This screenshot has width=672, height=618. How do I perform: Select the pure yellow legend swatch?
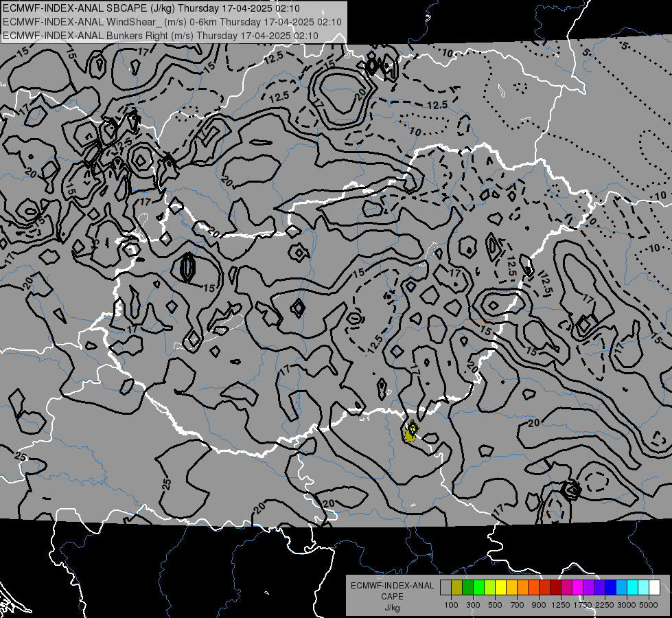(x=500, y=588)
